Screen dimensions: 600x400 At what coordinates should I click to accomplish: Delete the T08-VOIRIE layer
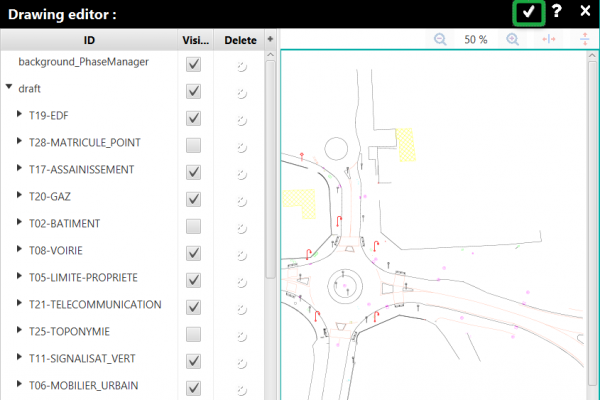(241, 255)
